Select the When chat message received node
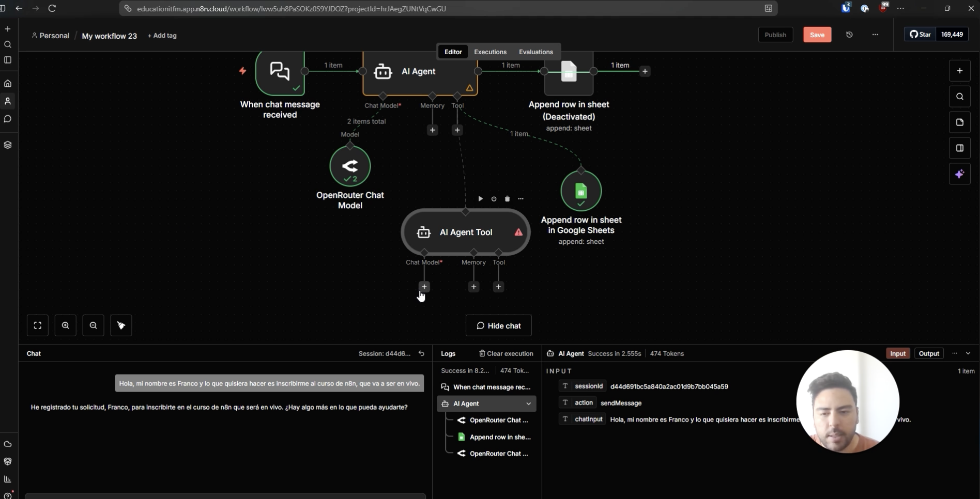This screenshot has height=499, width=980. click(x=280, y=72)
